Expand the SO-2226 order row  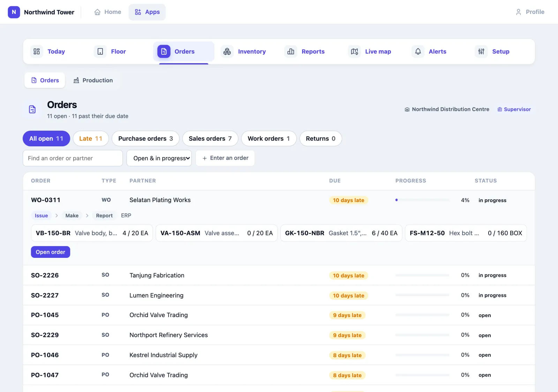point(279,275)
